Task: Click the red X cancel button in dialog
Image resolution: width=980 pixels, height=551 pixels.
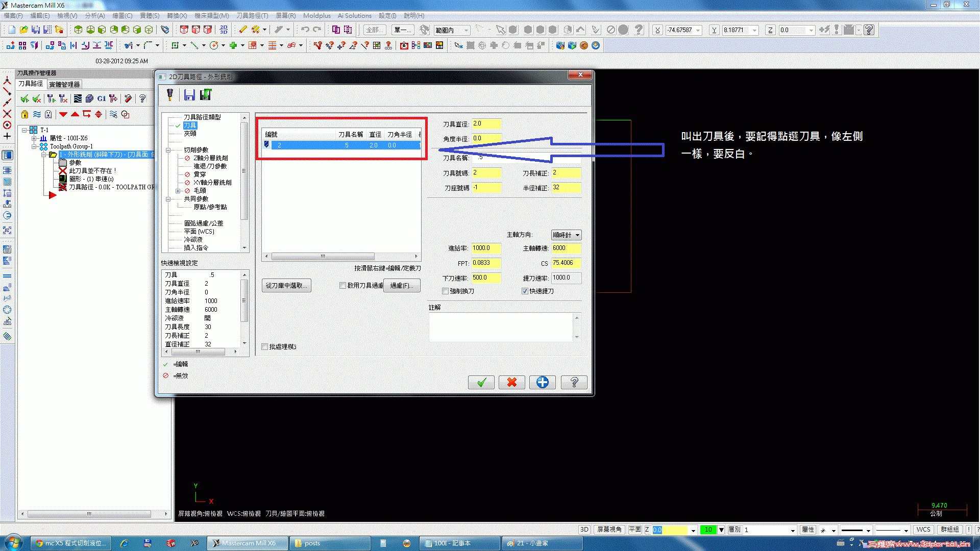Action: [511, 382]
